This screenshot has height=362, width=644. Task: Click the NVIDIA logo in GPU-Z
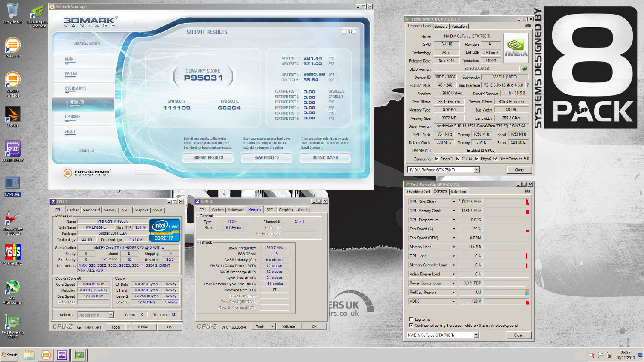(x=516, y=48)
